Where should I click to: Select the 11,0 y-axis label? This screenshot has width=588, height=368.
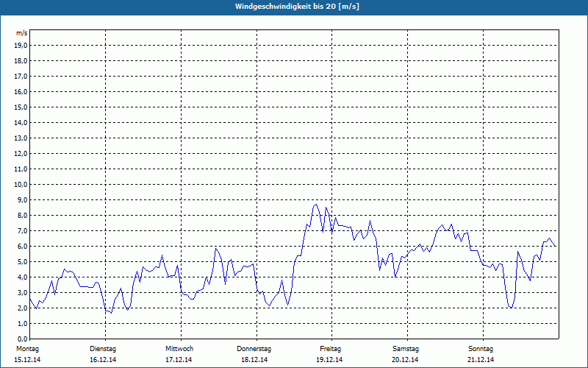(21, 169)
